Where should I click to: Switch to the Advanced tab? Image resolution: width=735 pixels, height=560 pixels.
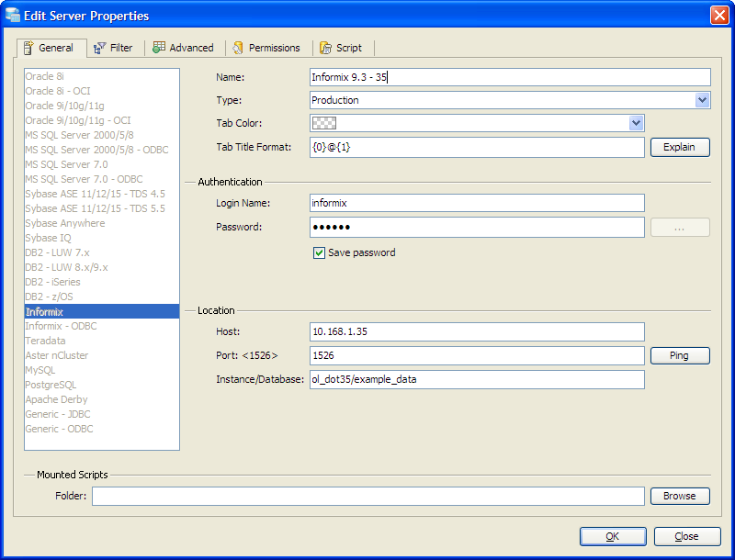click(183, 48)
